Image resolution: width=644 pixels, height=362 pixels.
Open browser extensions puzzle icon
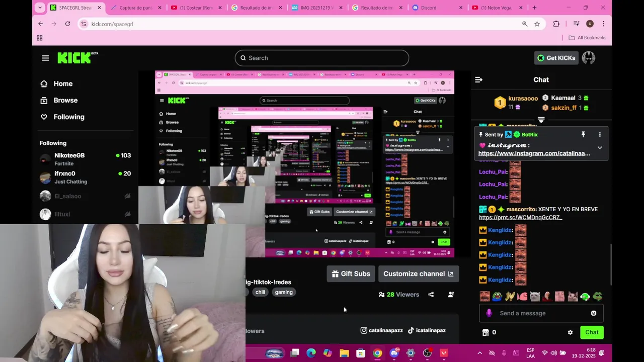point(556,24)
